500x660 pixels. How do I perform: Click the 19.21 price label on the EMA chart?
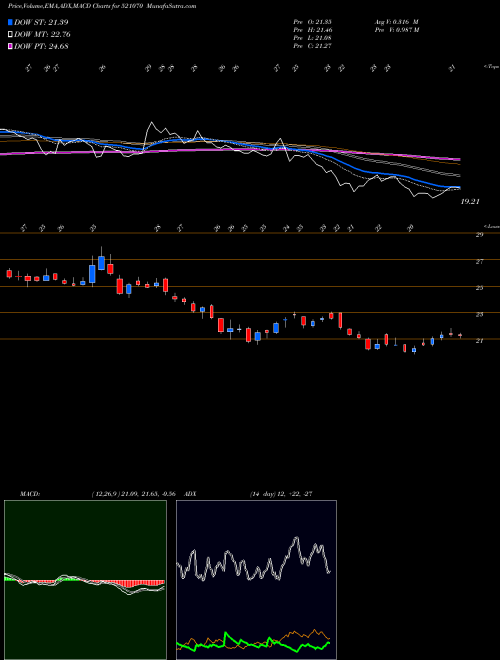[471, 202]
